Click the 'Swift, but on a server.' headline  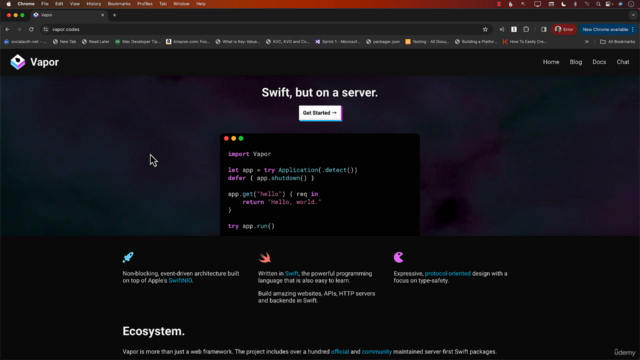pyautogui.click(x=320, y=93)
